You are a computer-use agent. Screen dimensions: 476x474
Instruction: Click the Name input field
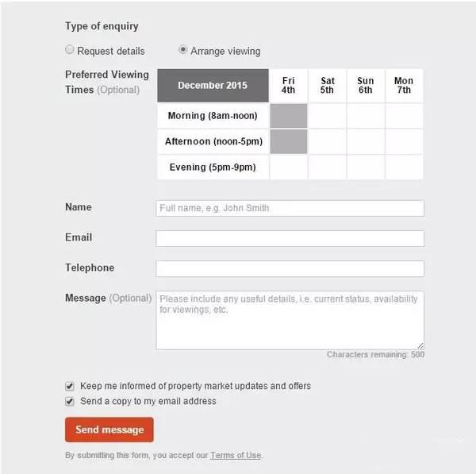(x=290, y=208)
